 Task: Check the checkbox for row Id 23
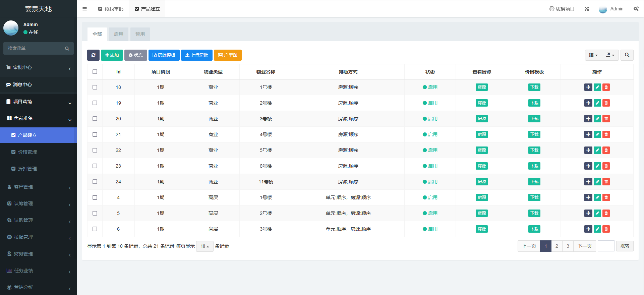click(95, 166)
